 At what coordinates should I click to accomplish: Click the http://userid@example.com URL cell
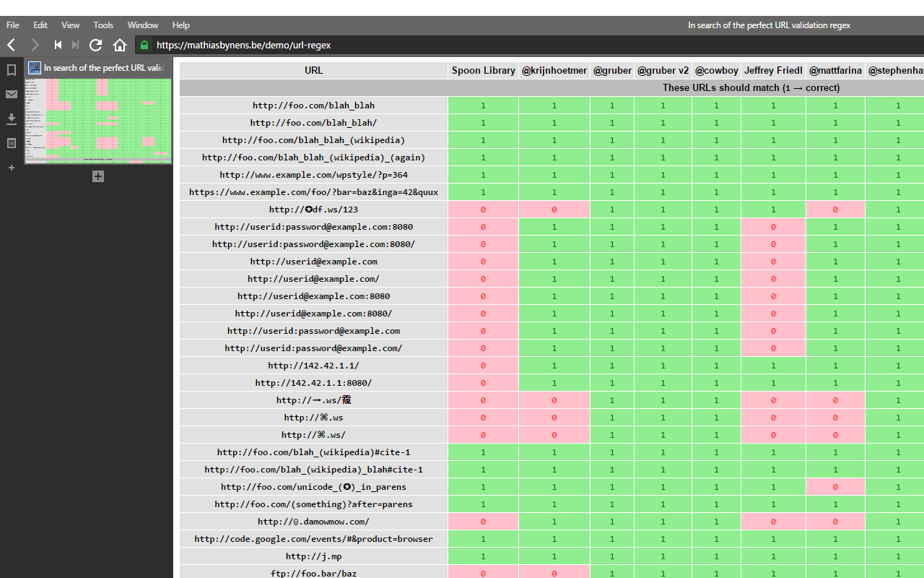point(314,262)
